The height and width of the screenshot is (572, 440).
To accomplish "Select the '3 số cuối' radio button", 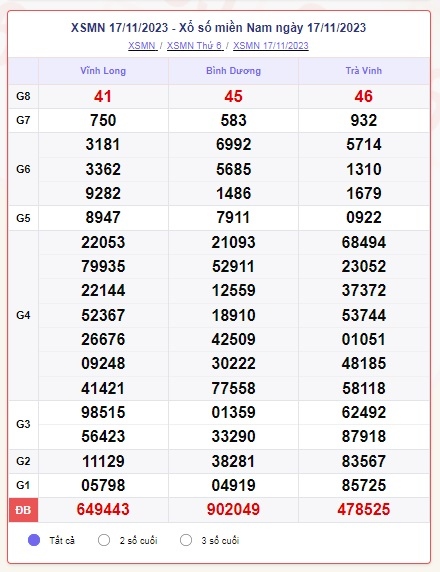I will pyautogui.click(x=186, y=540).
